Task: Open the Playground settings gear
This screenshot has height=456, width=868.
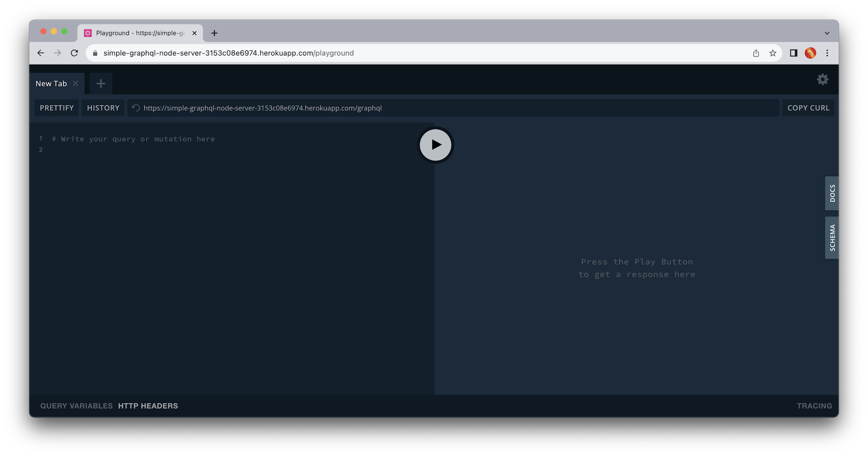Action: (822, 80)
